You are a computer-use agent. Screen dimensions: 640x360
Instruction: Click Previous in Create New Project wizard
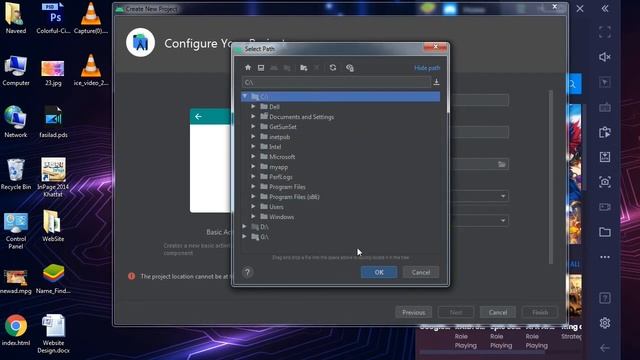pos(413,313)
